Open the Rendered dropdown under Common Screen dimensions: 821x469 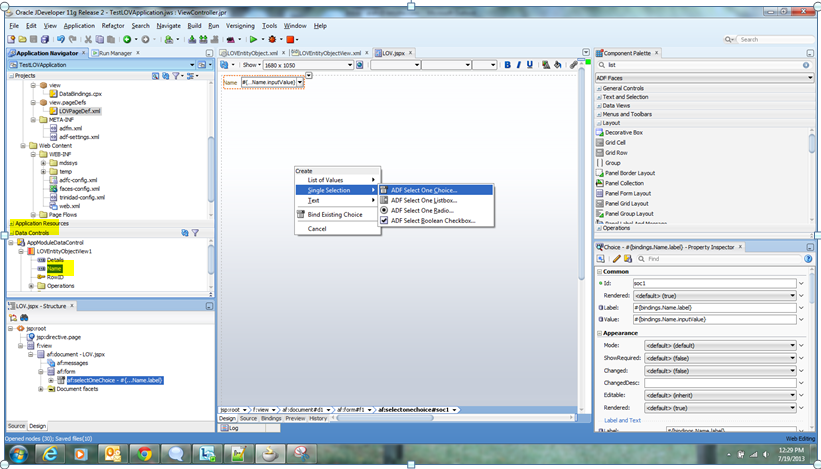point(714,296)
